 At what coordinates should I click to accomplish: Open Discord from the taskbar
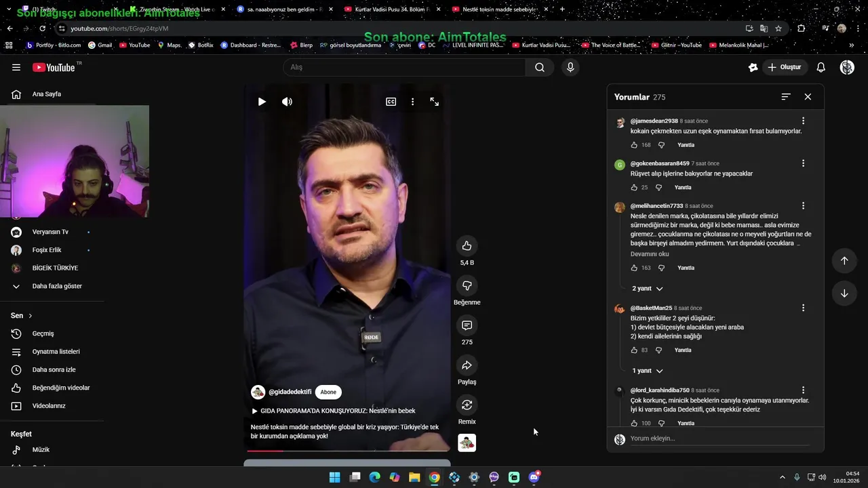534,477
